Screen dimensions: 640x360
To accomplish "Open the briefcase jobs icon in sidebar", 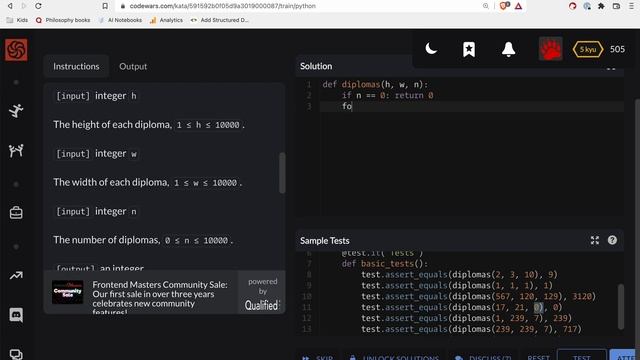I will click(16, 213).
